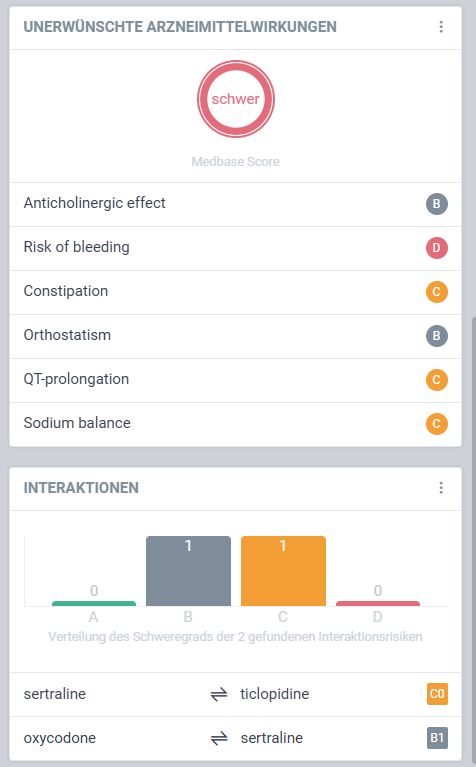This screenshot has height=767, width=476.
Task: Open the Risk of bleeding row
Action: point(235,248)
